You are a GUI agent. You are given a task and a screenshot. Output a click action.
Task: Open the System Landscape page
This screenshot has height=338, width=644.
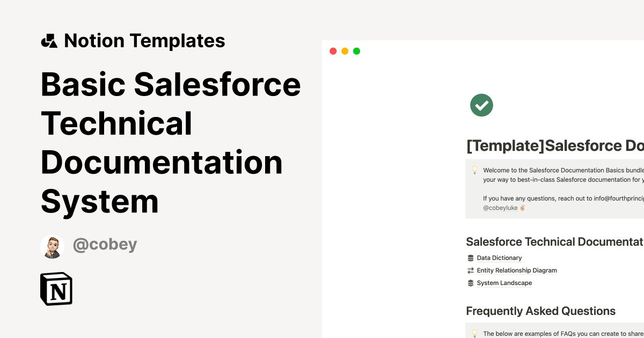[x=504, y=283]
